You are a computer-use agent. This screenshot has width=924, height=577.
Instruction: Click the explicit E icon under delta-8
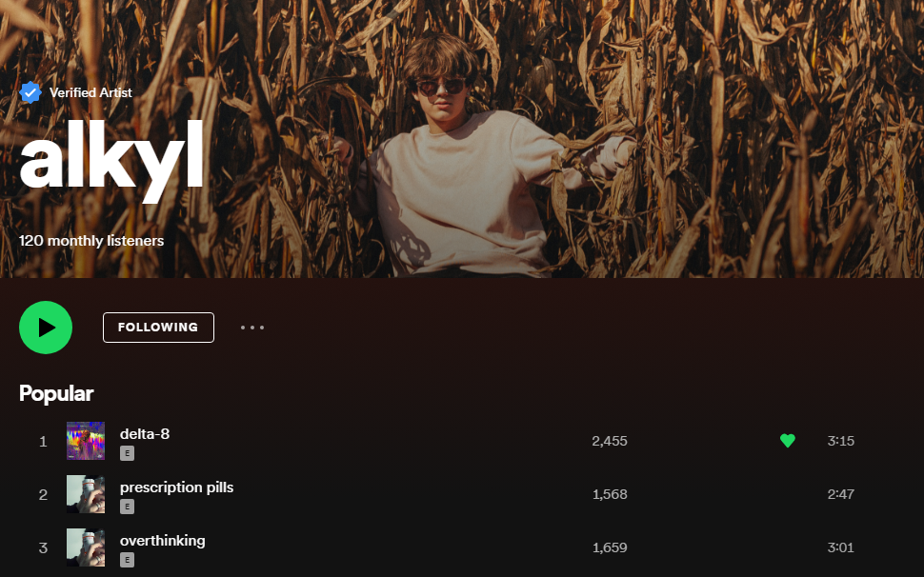pos(128,453)
